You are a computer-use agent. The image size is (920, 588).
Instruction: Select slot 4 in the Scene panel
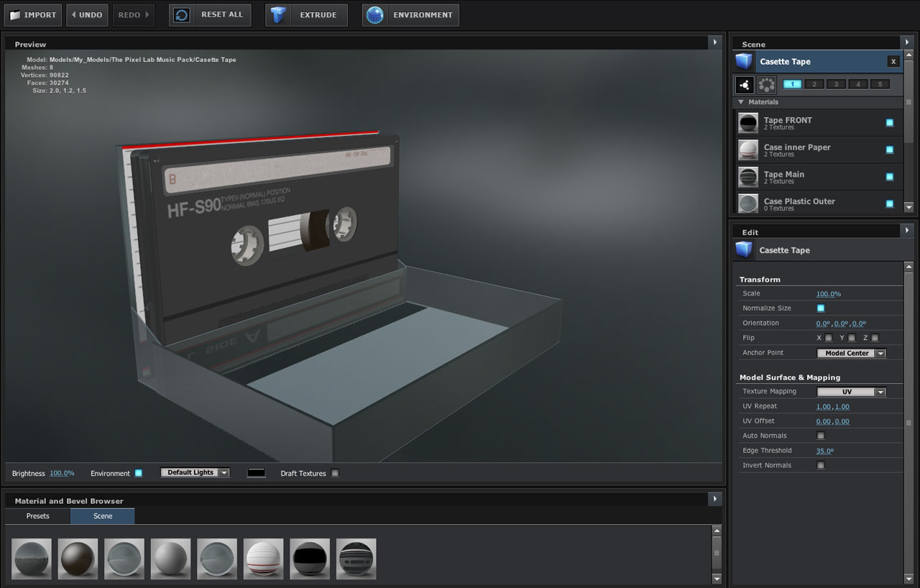(858, 84)
